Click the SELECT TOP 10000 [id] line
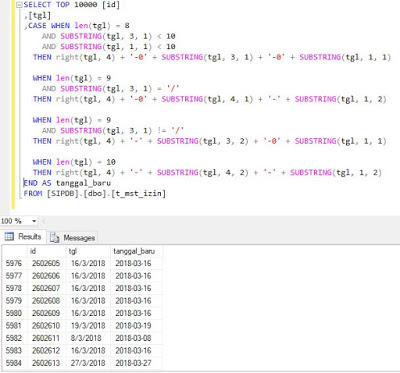This screenshot has width=400, height=373. [x=72, y=5]
